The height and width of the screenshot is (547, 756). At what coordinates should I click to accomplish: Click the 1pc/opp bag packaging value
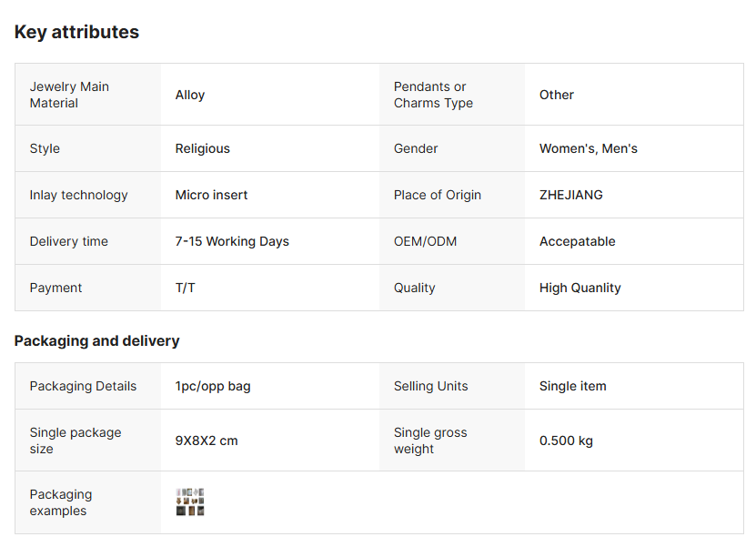pos(213,386)
